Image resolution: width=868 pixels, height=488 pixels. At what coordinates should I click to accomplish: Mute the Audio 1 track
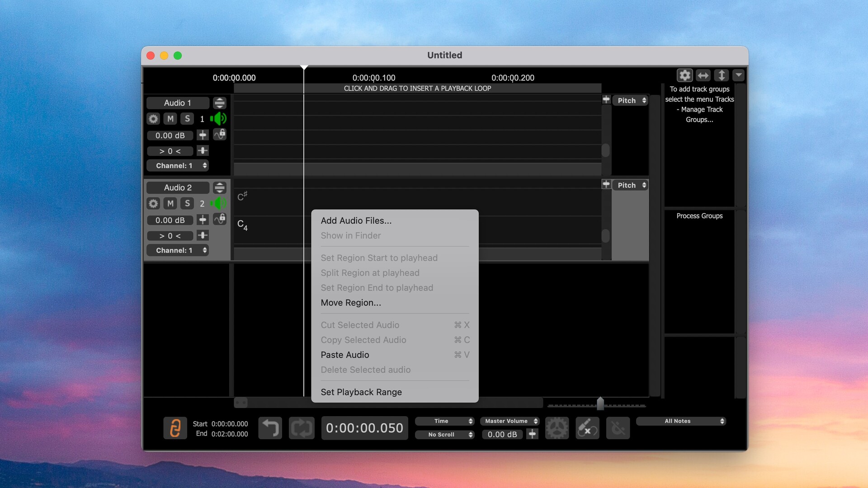coord(170,119)
